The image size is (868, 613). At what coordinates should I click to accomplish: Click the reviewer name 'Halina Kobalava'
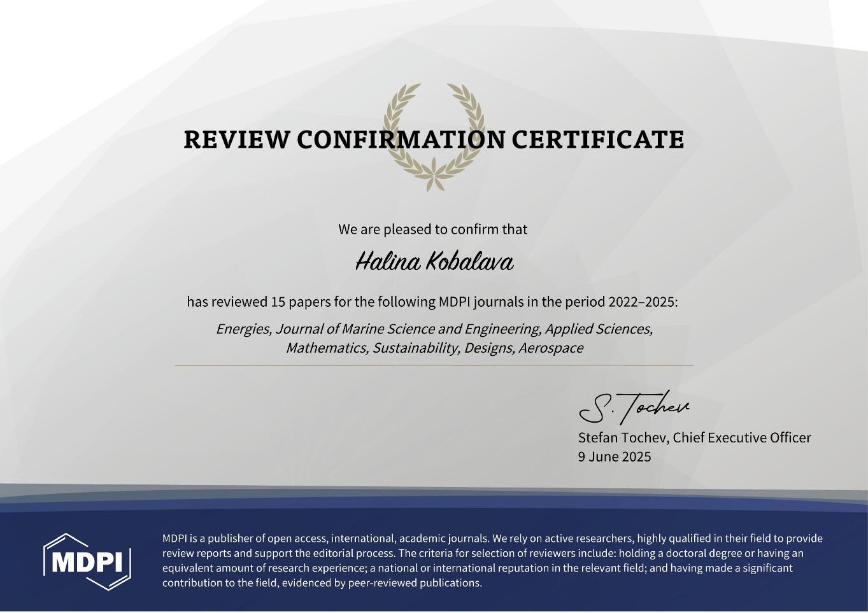(434, 262)
